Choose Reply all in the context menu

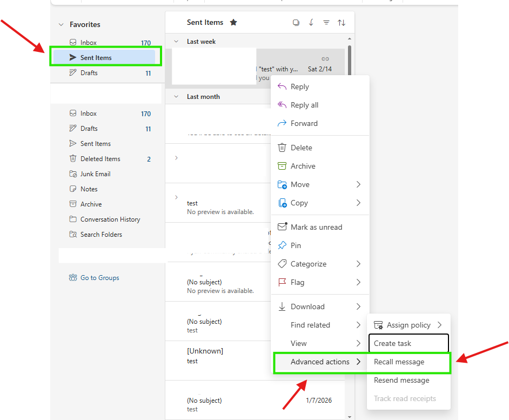point(320,105)
